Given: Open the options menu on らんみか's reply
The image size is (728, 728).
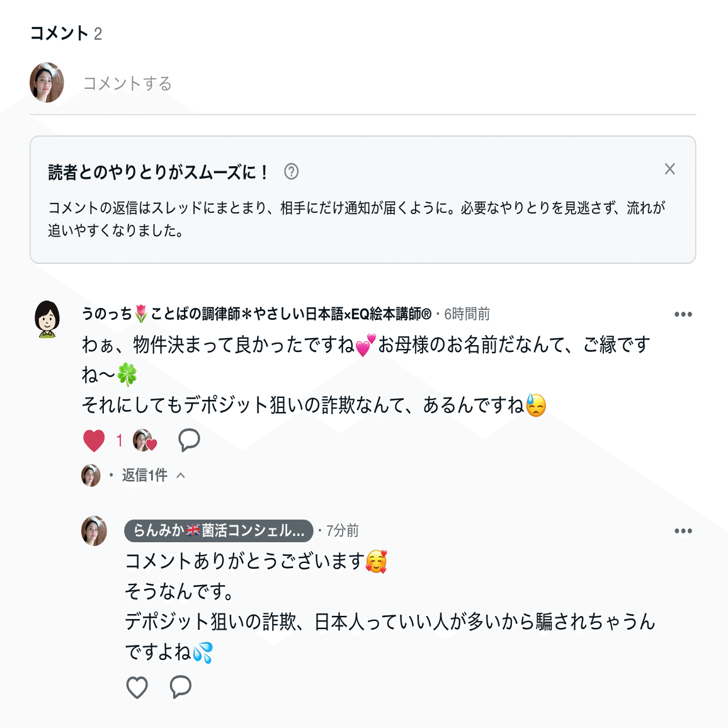Looking at the screenshot, I should tap(684, 531).
